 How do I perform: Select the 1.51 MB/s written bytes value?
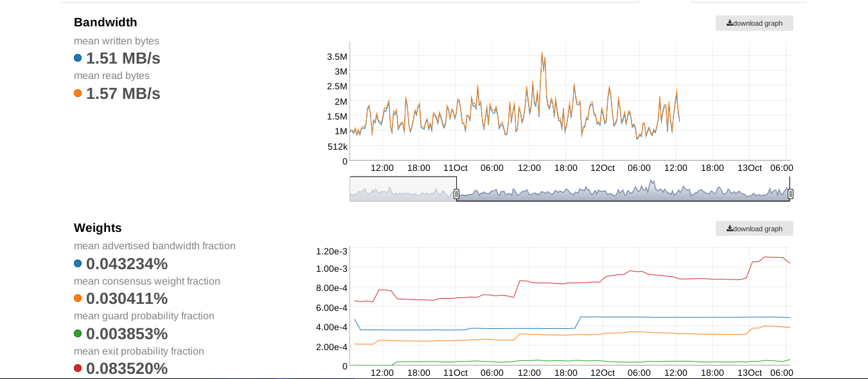(123, 58)
